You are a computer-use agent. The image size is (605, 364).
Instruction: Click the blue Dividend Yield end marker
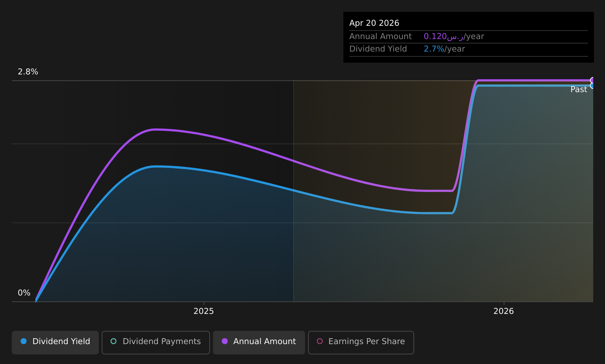tap(592, 86)
